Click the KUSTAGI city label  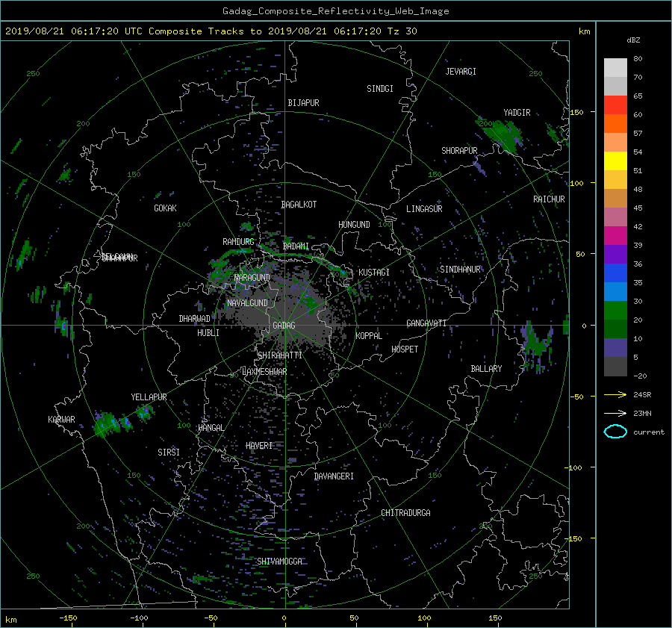tap(374, 273)
